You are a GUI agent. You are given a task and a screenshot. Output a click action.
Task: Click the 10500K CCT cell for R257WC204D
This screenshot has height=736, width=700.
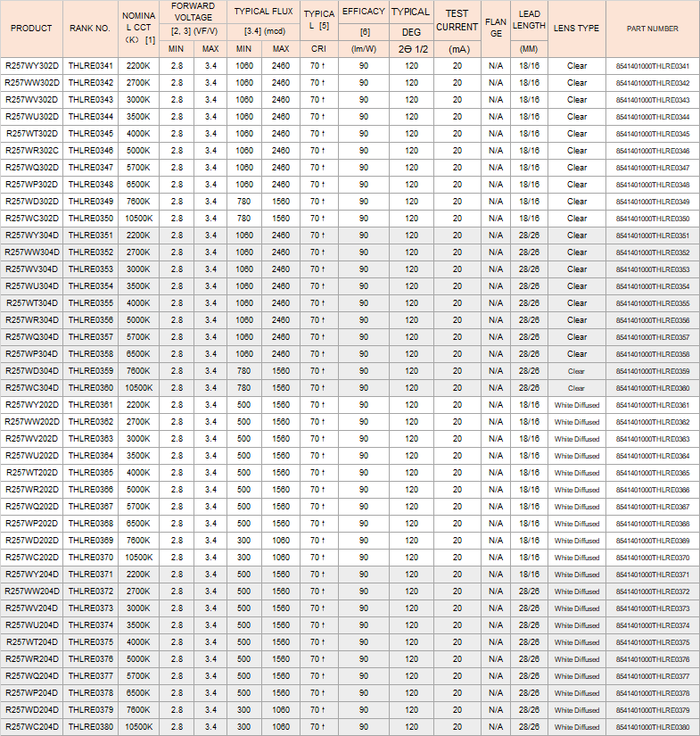coord(138,727)
